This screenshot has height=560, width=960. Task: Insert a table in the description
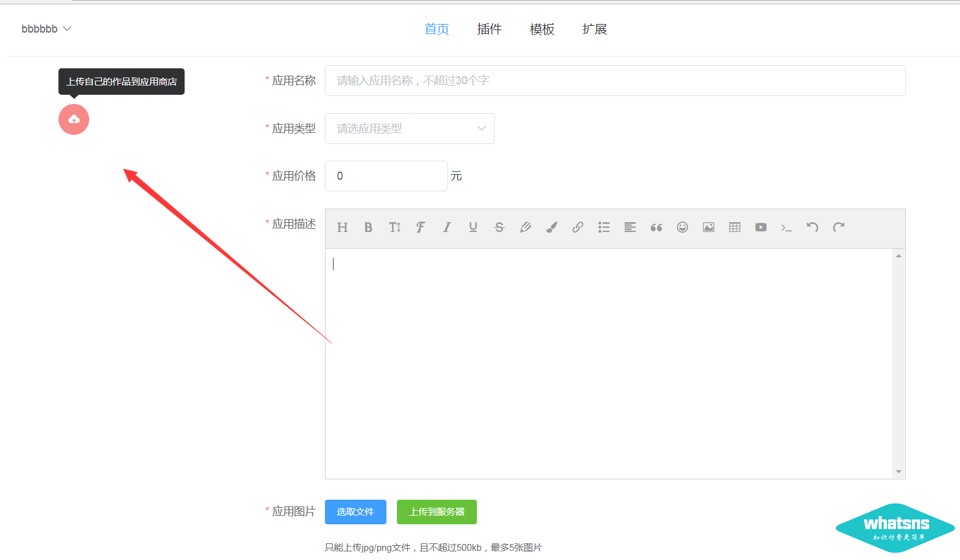tap(734, 227)
